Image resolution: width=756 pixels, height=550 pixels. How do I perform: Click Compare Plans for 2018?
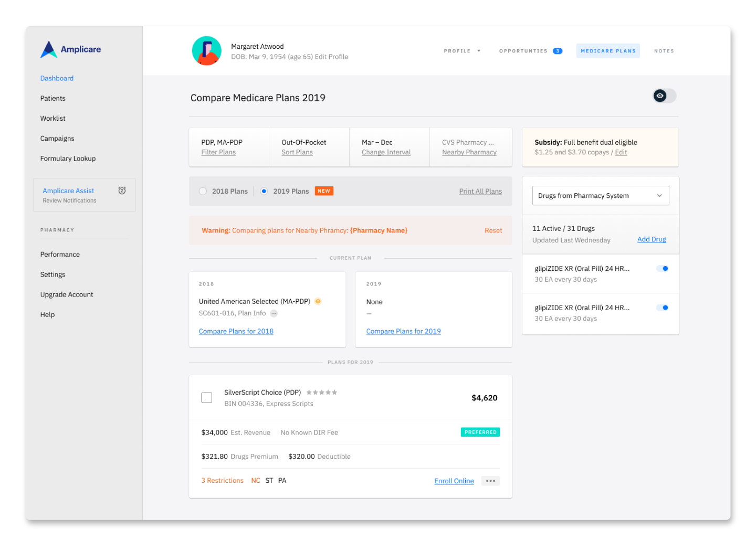(x=236, y=331)
